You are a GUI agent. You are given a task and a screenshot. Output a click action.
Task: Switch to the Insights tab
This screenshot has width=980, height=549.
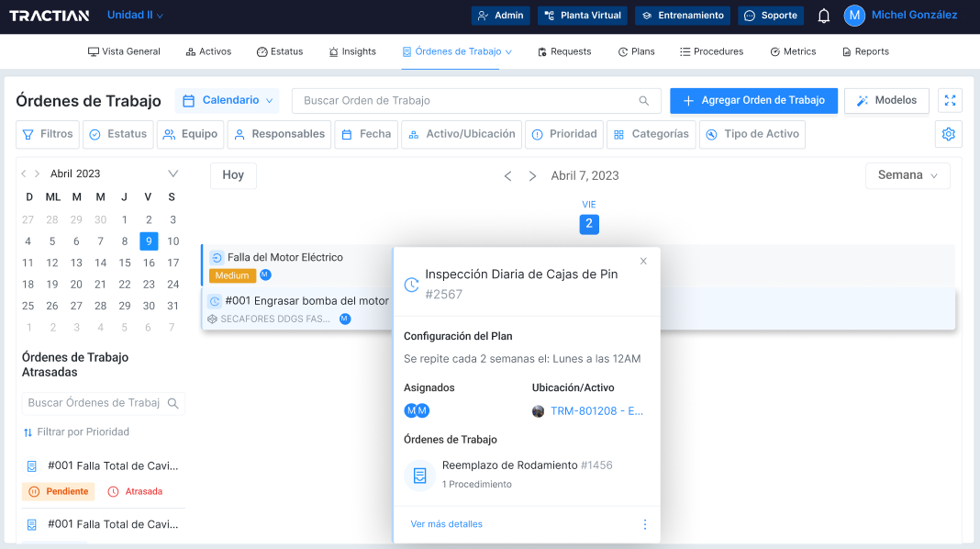[351, 51]
